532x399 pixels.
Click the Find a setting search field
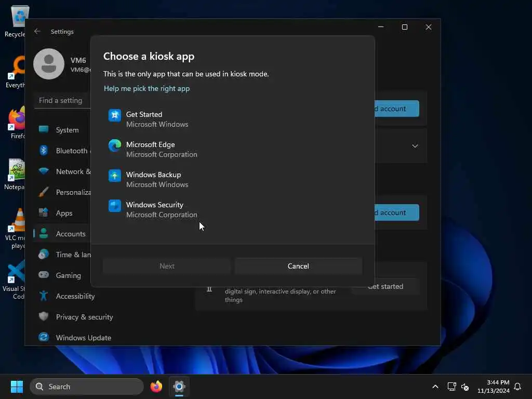[x=63, y=100]
